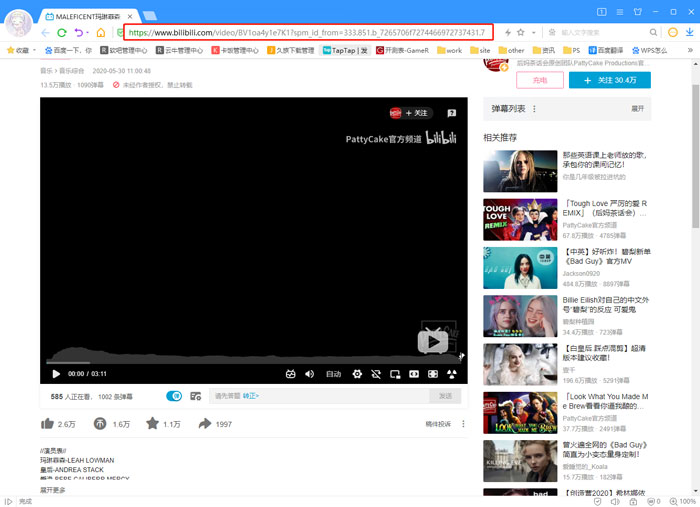Click the 关注 30.4万 follow button
The image size is (700, 507).
coord(609,80)
